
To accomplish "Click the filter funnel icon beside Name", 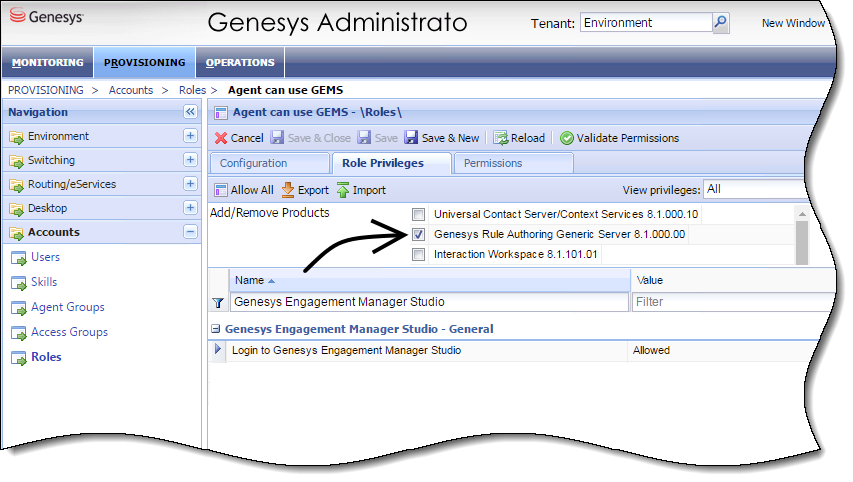I will pyautogui.click(x=218, y=302).
